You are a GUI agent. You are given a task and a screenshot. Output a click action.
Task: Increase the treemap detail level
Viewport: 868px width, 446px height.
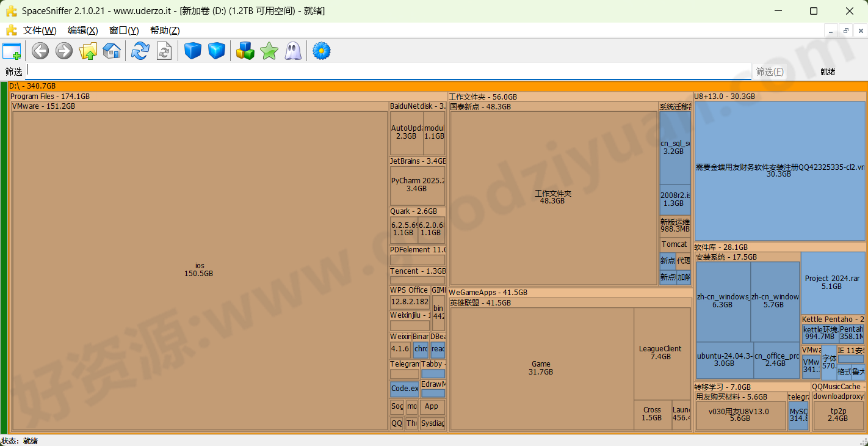point(217,51)
